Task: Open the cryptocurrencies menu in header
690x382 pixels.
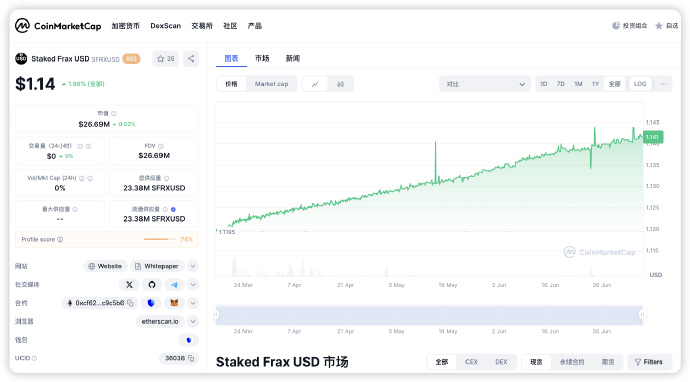Action: point(125,26)
